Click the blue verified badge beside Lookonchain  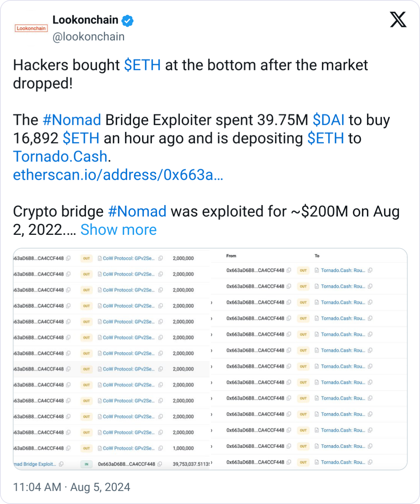pos(128,21)
